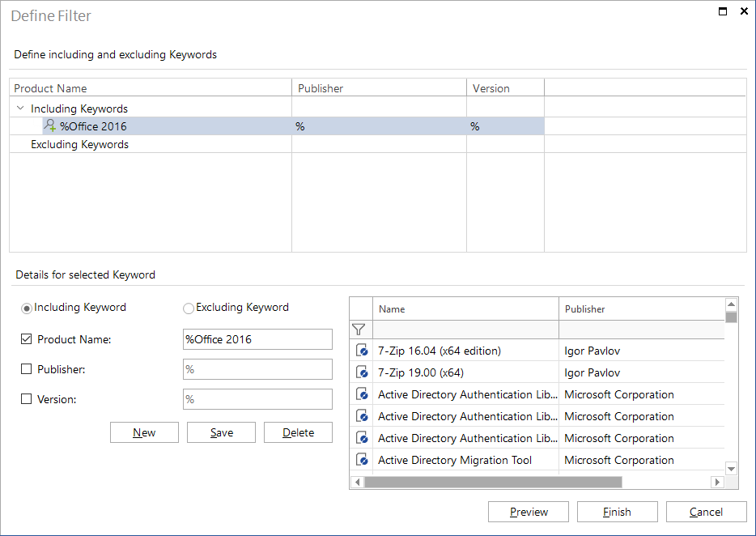756x536 pixels.
Task: Click the Save button
Action: coord(221,432)
